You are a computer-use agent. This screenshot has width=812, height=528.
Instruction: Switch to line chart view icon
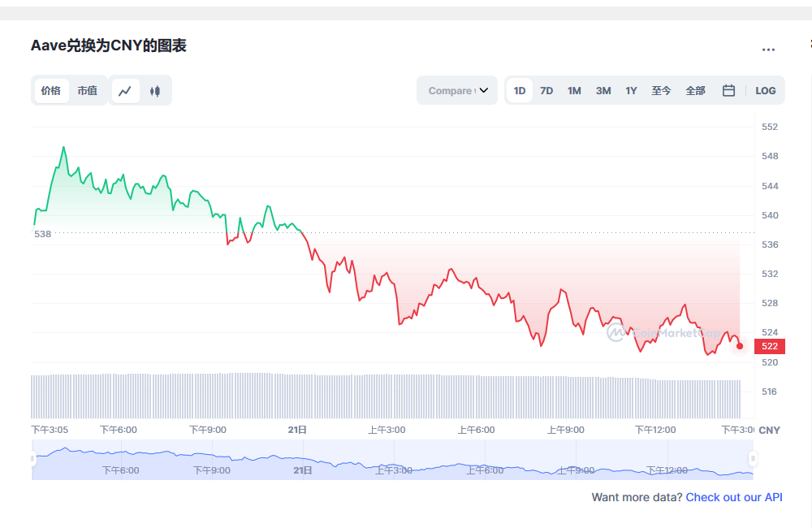tap(124, 91)
